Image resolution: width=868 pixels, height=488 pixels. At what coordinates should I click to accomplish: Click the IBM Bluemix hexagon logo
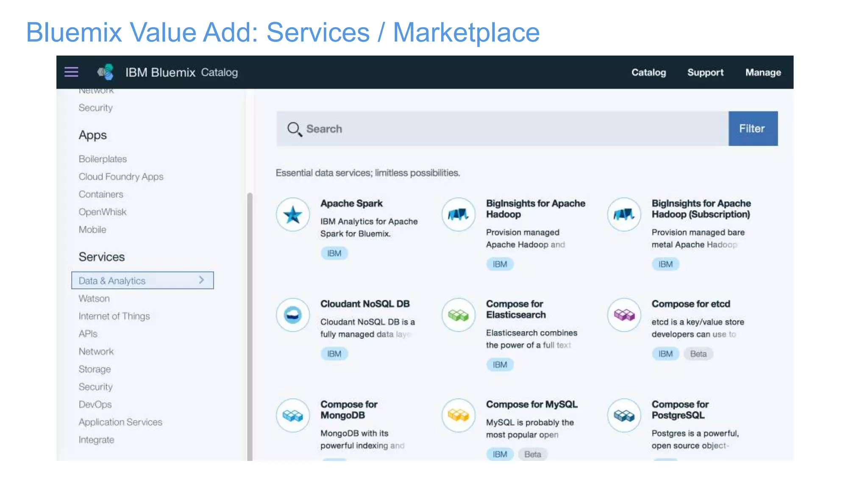click(106, 72)
